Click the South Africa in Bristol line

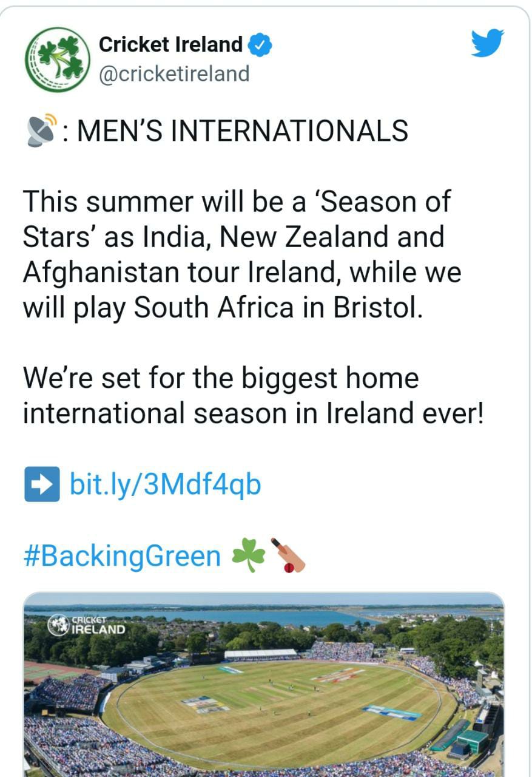(x=221, y=308)
